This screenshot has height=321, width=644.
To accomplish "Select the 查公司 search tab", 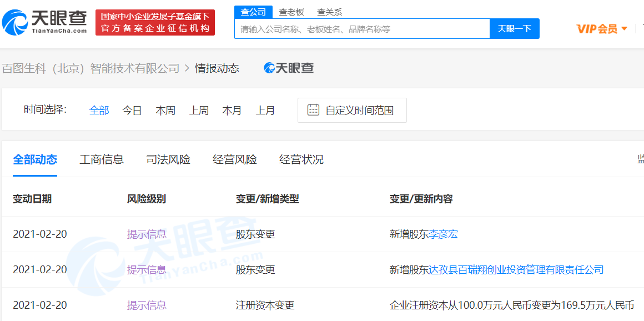I will point(253,12).
